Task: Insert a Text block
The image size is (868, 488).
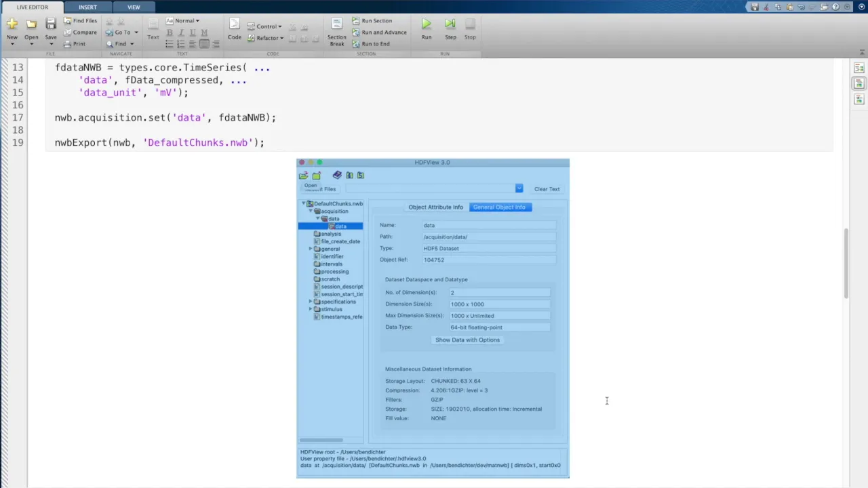Action: [x=153, y=29]
